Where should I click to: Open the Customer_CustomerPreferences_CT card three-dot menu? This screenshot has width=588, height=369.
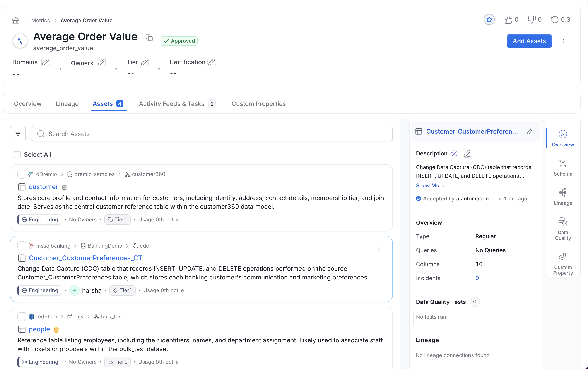coord(379,248)
